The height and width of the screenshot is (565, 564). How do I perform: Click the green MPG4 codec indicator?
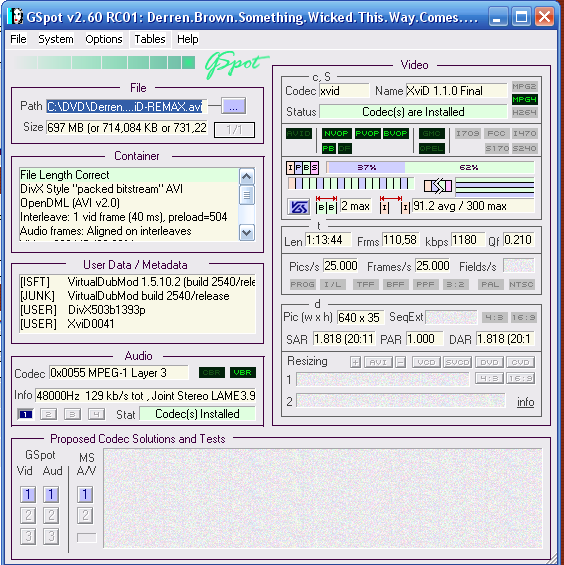[x=524, y=99]
